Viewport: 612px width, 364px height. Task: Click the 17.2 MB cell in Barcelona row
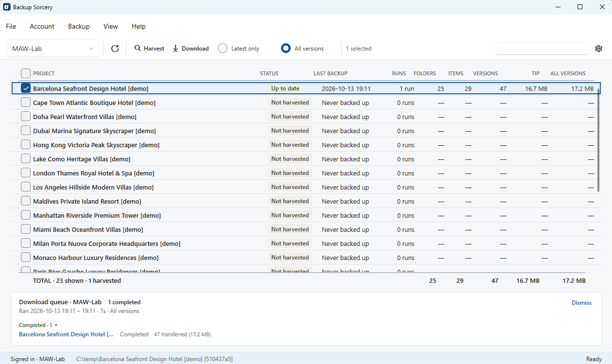582,89
